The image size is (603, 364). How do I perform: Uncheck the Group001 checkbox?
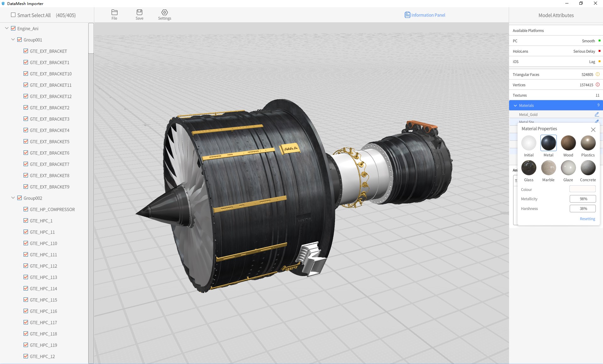(x=19, y=40)
